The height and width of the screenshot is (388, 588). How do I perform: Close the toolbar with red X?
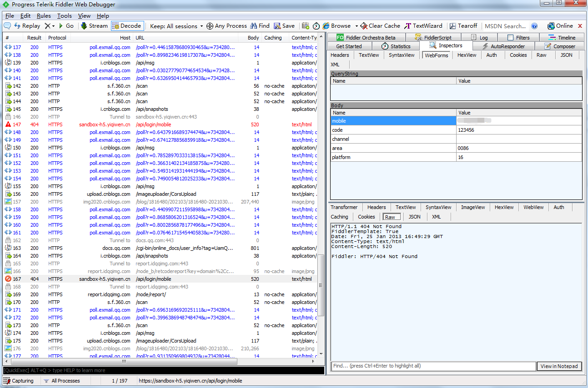click(x=580, y=26)
